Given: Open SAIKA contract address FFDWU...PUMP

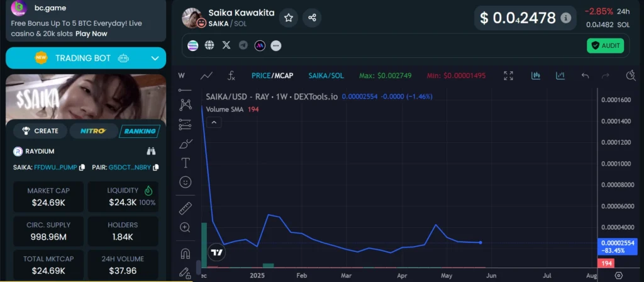Looking at the screenshot, I should tap(55, 167).
